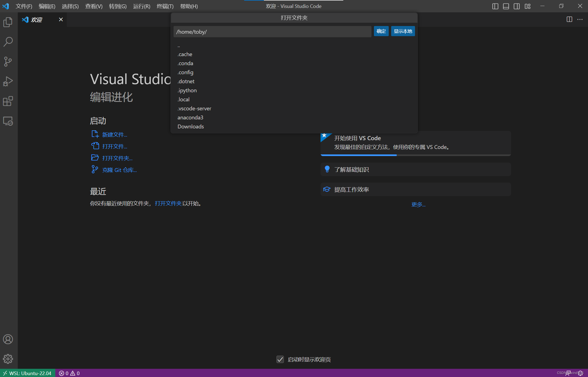588x377 pixels.
Task: Toggle 启动时显示欢迎页 checkbox
Action: click(280, 359)
